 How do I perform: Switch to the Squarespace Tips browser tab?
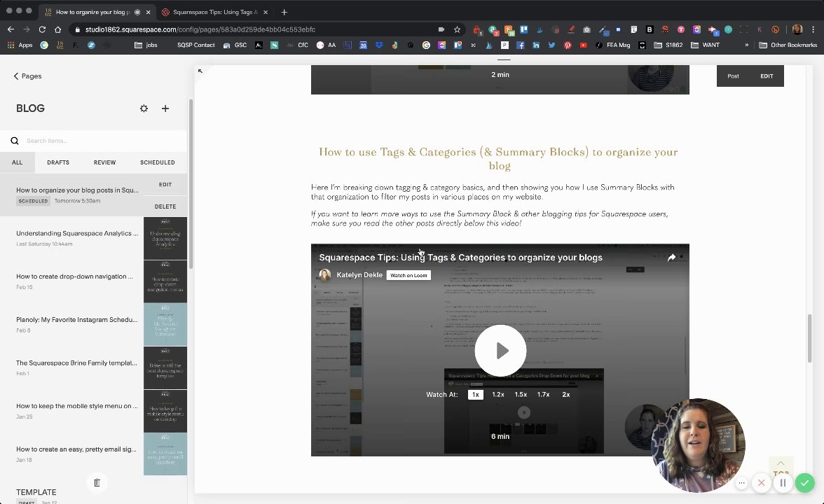(215, 12)
